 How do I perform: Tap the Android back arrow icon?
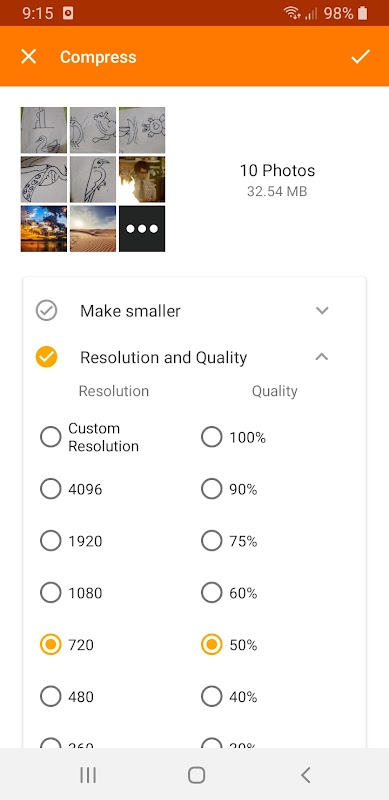click(x=305, y=776)
